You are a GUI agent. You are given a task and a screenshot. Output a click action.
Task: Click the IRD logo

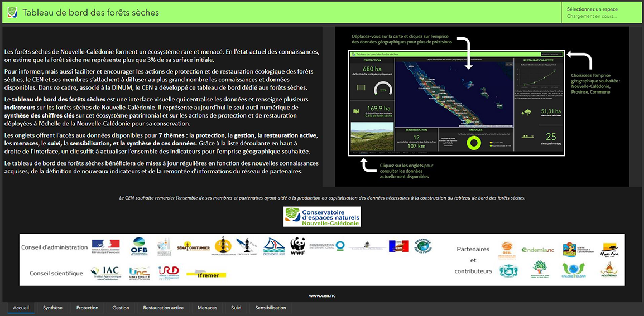point(169,272)
